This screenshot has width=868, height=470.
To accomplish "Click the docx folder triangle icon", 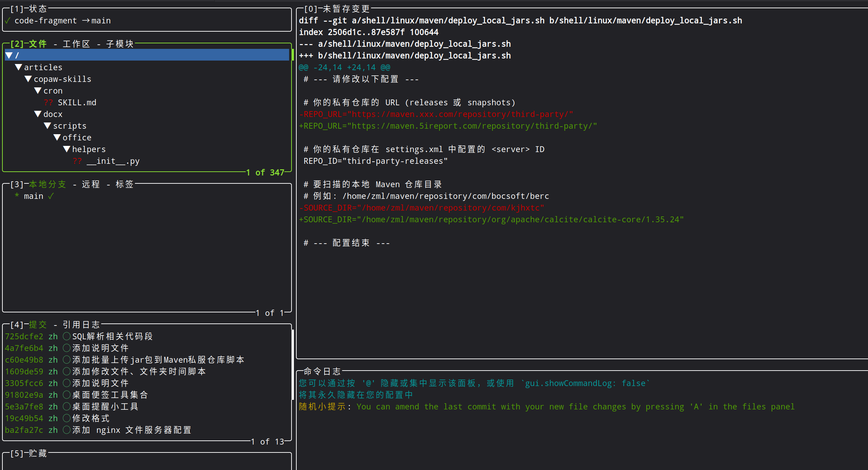I will pos(38,114).
